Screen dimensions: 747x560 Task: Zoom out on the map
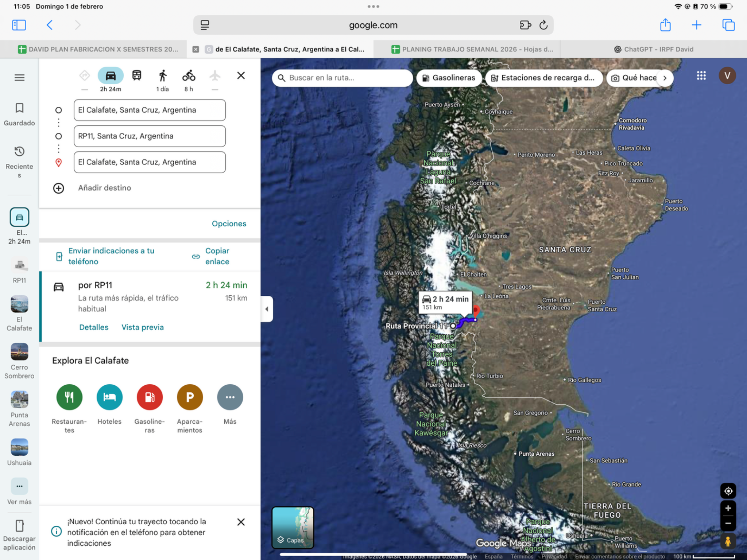point(728,524)
